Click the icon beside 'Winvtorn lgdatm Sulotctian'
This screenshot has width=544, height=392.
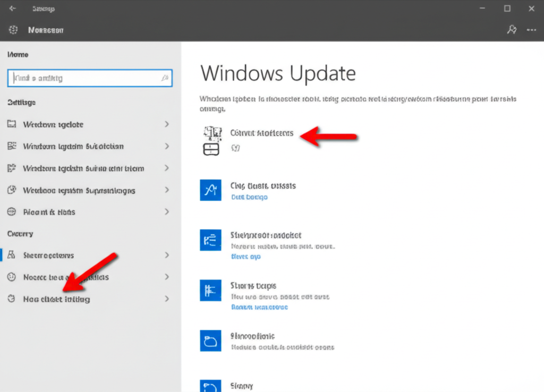12,146
